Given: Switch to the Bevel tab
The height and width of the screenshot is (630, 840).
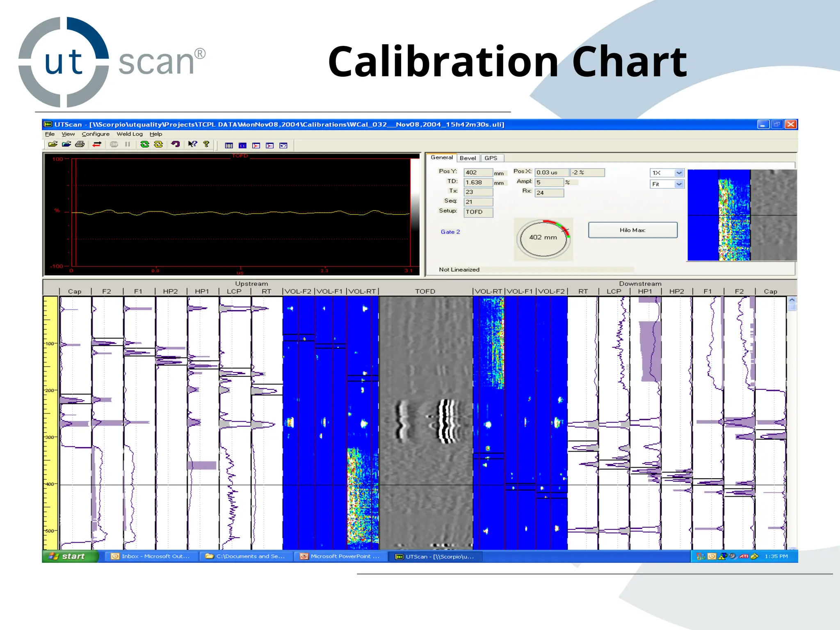Looking at the screenshot, I should [468, 158].
